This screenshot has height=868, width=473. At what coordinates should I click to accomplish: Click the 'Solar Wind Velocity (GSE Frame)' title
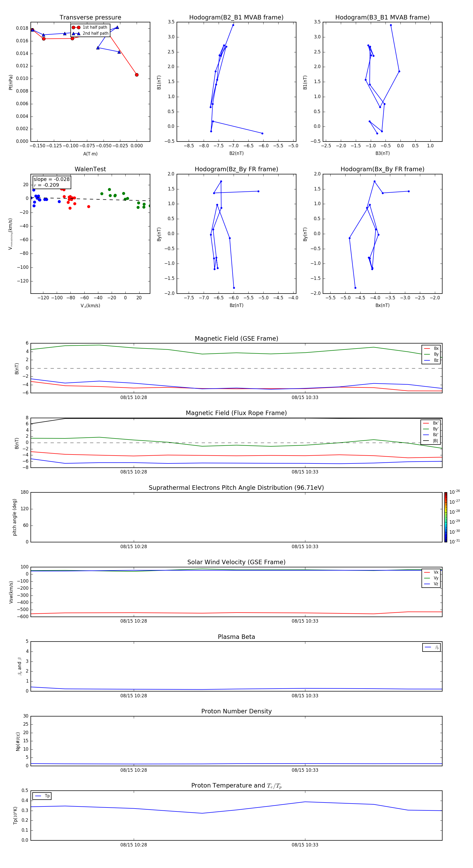(236, 562)
